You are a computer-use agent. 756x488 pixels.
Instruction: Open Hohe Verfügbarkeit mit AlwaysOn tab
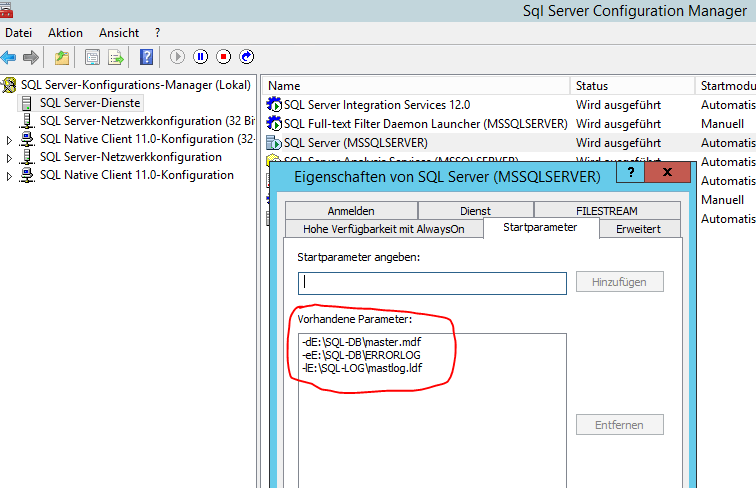[384, 229]
